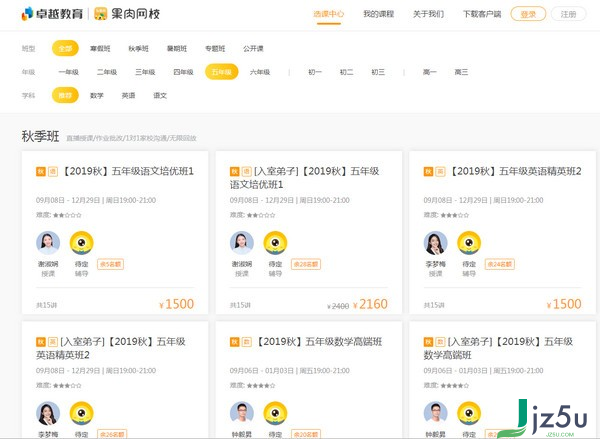Select the 全部 class type filter
Image resolution: width=600 pixels, height=439 pixels.
[65, 48]
